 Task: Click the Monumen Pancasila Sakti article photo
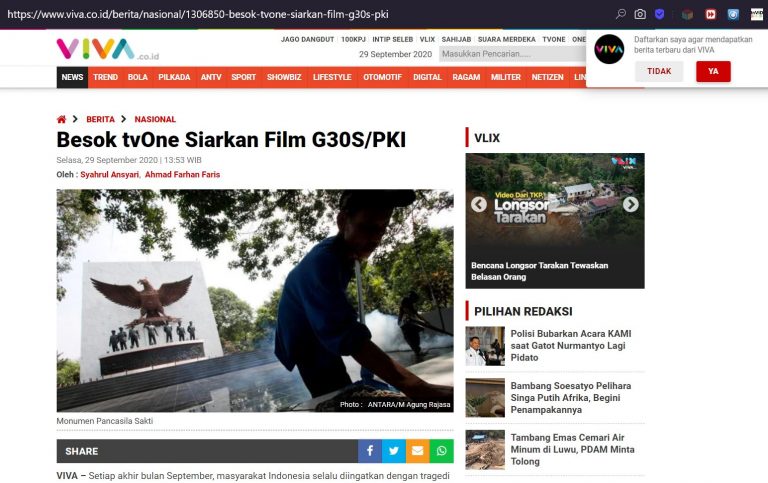point(255,300)
